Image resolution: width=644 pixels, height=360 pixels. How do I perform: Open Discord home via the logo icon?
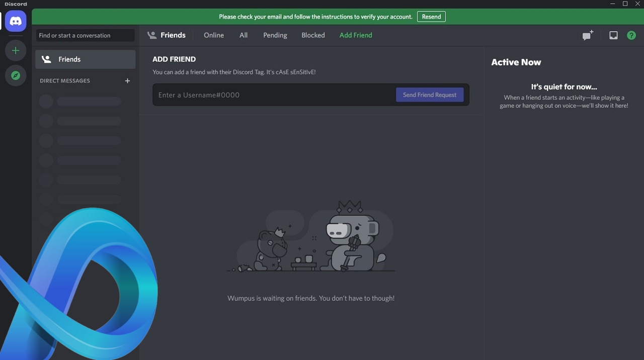[x=16, y=22]
